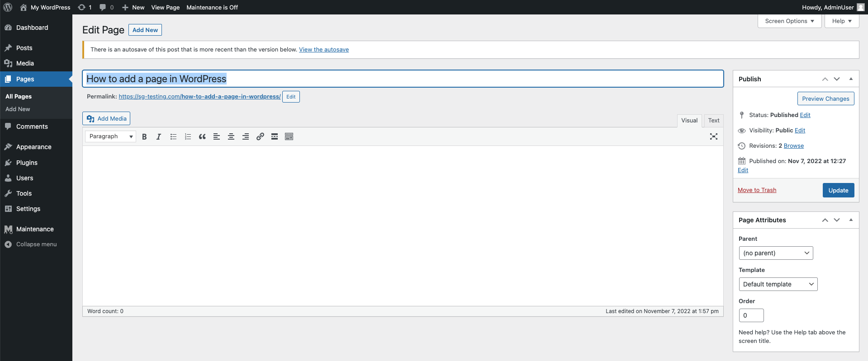Click the Add New button beside Edit Page

(x=145, y=30)
